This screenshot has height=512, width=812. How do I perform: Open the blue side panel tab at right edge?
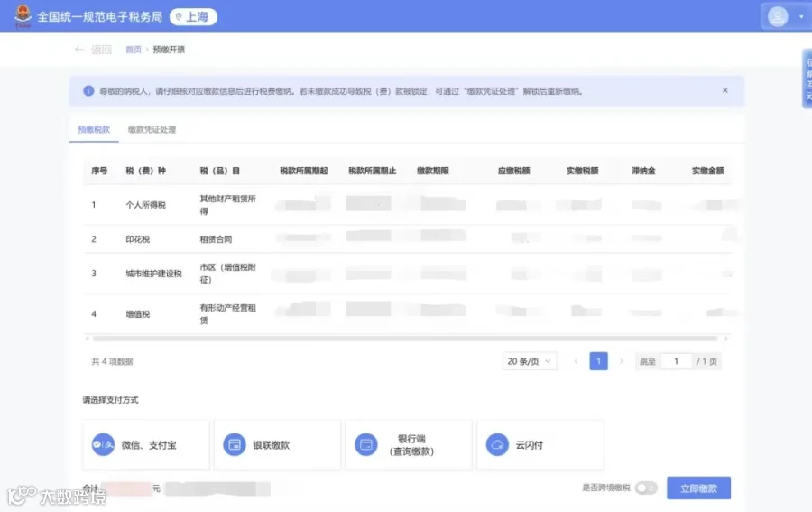[807, 79]
